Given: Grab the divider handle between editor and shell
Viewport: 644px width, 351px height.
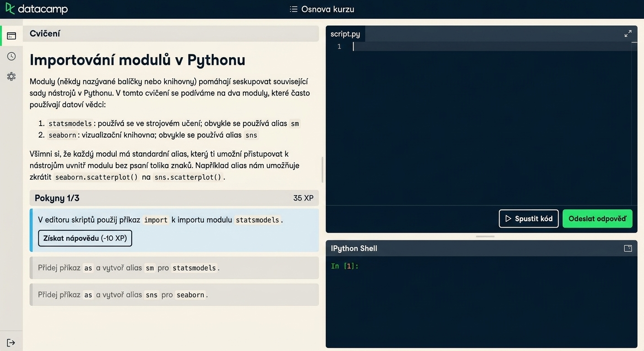Looking at the screenshot, I should tap(485, 236).
